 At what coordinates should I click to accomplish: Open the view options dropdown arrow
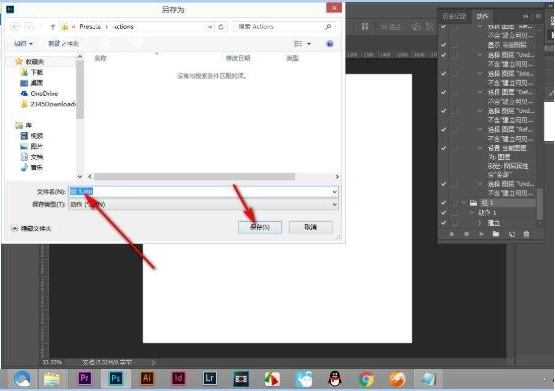(309, 44)
